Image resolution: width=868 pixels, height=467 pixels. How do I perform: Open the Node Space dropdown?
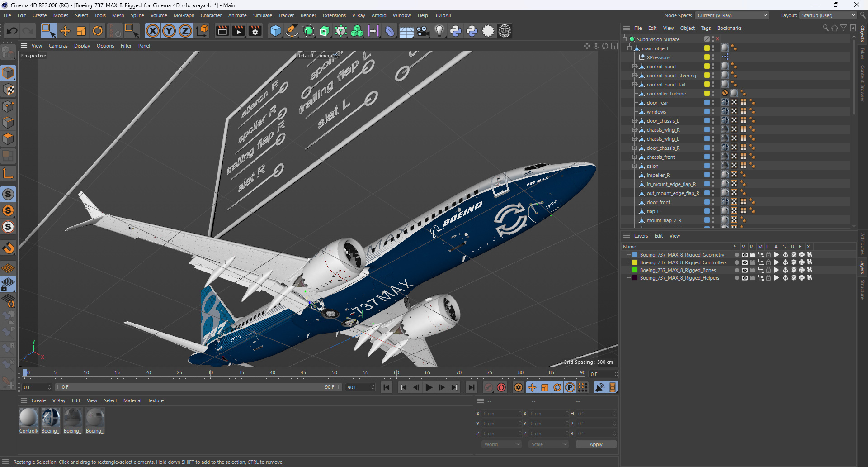(x=731, y=15)
